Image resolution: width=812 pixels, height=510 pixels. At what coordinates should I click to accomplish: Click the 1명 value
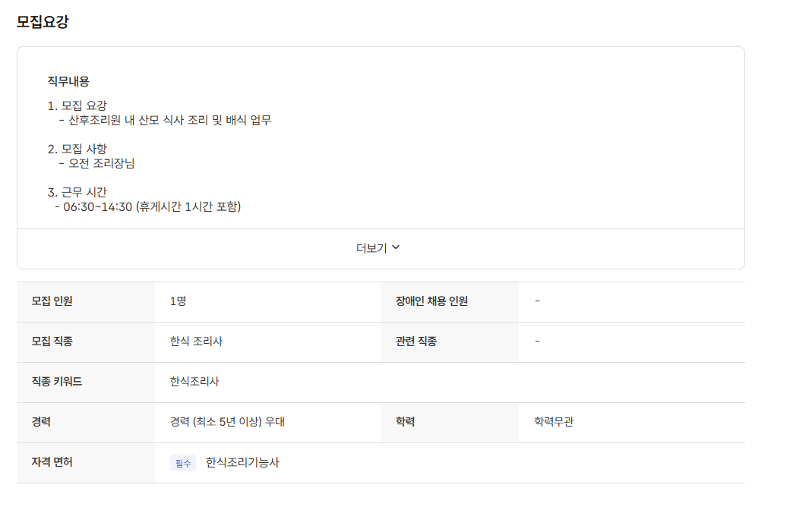pyautogui.click(x=179, y=301)
